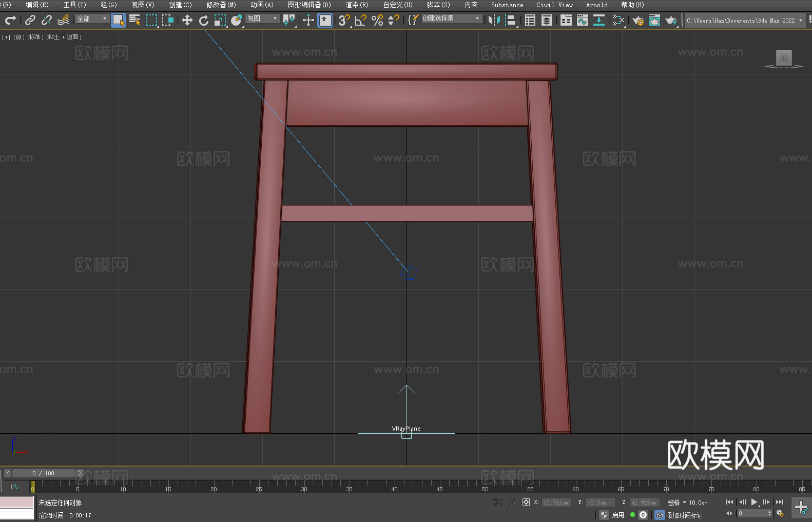Click the X coordinate field
This screenshot has height=522, width=812.
(556, 502)
